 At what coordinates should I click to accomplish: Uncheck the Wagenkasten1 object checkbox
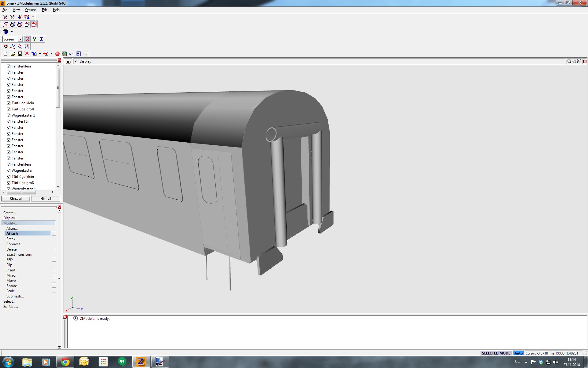click(9, 115)
